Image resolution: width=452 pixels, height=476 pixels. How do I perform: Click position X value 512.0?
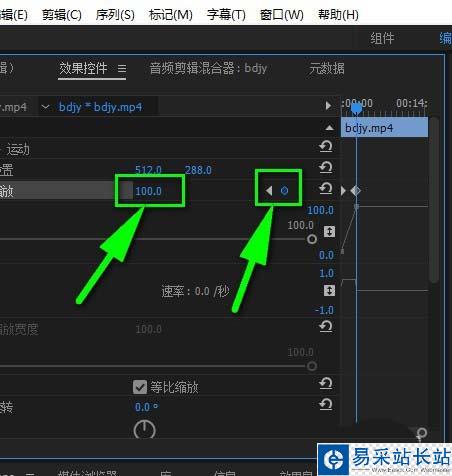148,170
